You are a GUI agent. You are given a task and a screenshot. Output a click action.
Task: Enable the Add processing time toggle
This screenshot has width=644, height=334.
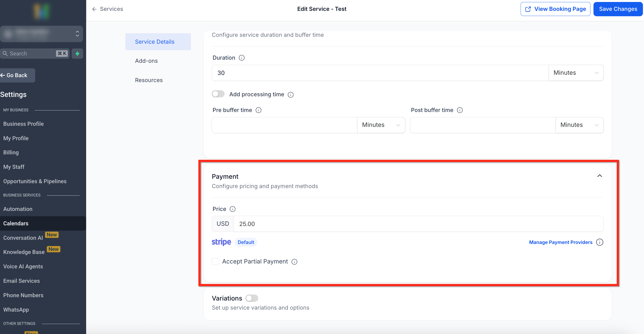pos(218,94)
